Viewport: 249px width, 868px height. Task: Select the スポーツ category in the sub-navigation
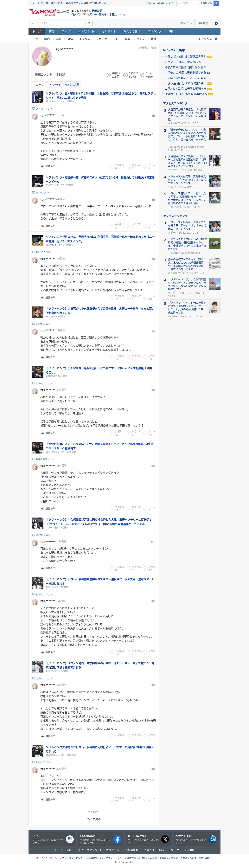click(x=101, y=39)
